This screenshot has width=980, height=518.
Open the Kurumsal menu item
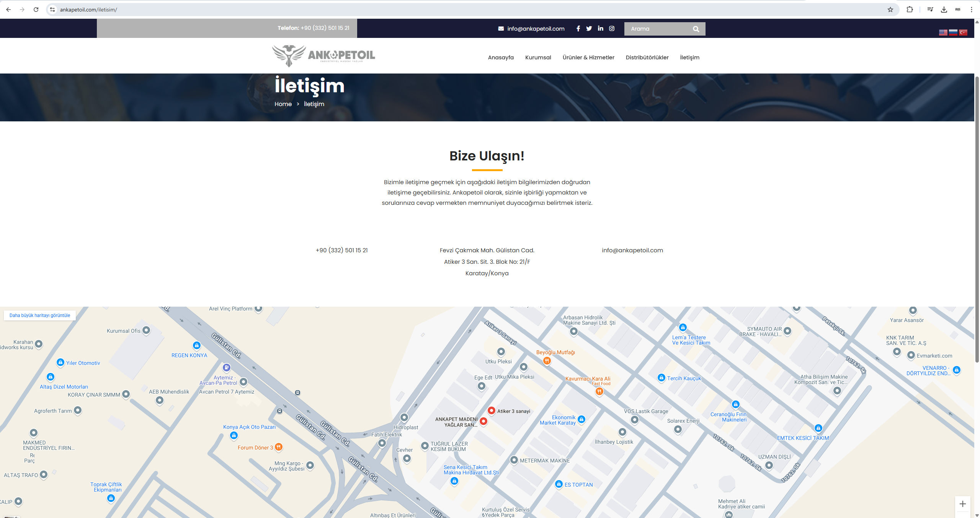538,57
